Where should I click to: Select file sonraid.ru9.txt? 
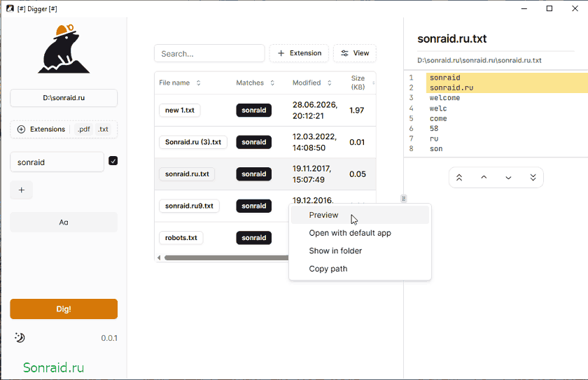189,206
